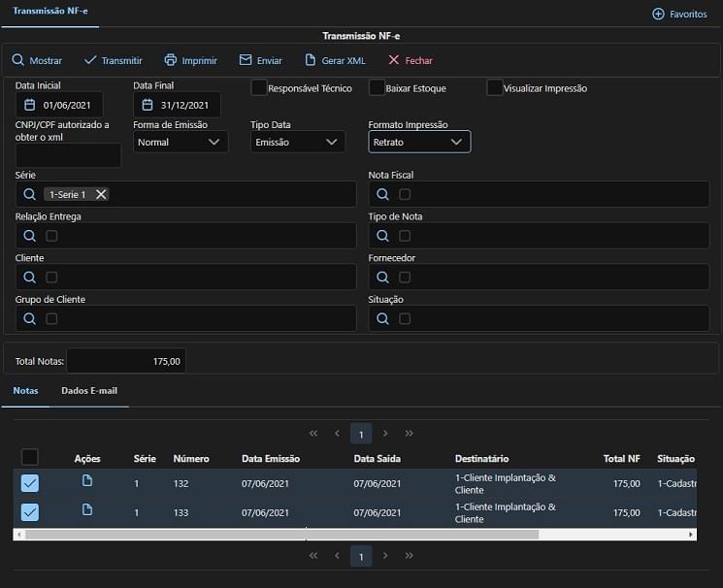
Task: Toggle the Relação Entrega filter checkbox
Action: tap(51, 236)
